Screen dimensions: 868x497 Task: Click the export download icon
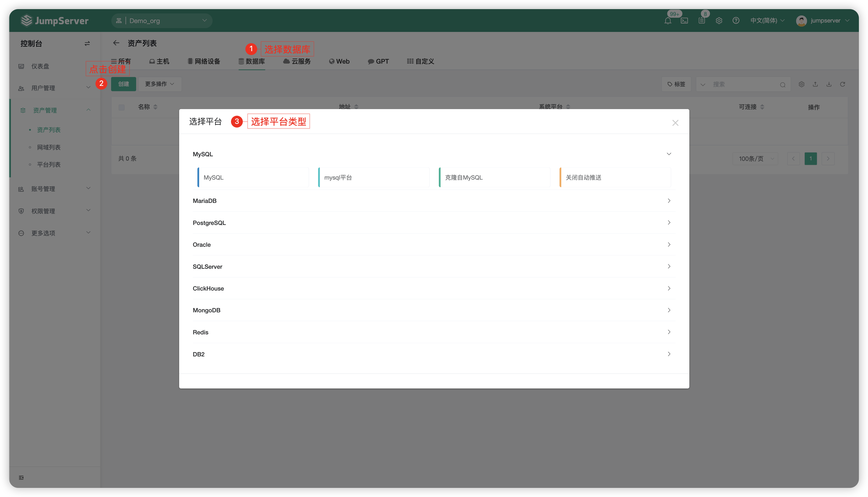829,84
